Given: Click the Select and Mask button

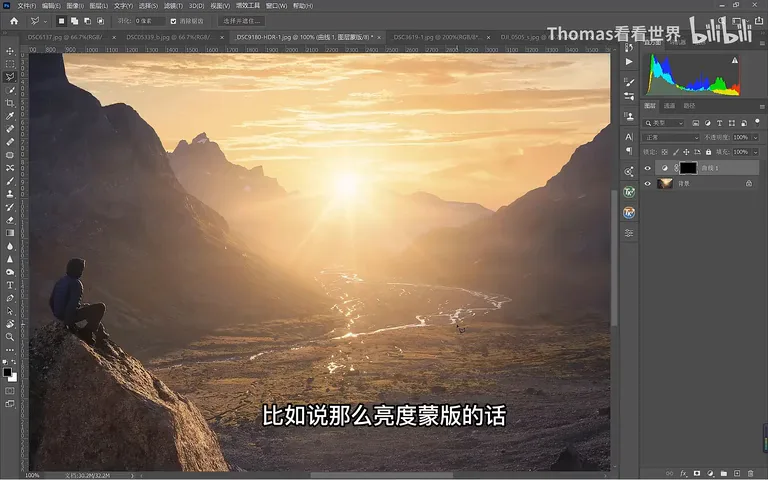Looking at the screenshot, I should (x=241, y=21).
